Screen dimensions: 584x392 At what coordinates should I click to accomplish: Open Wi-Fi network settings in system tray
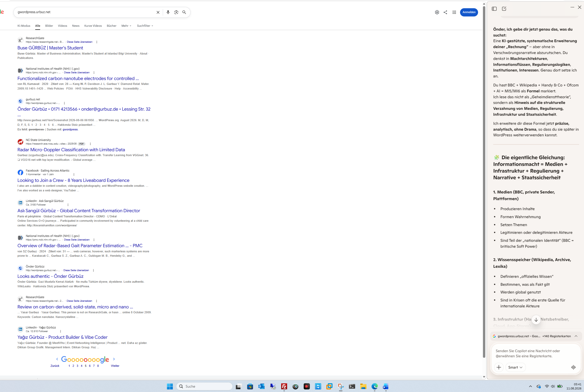pos(547,386)
